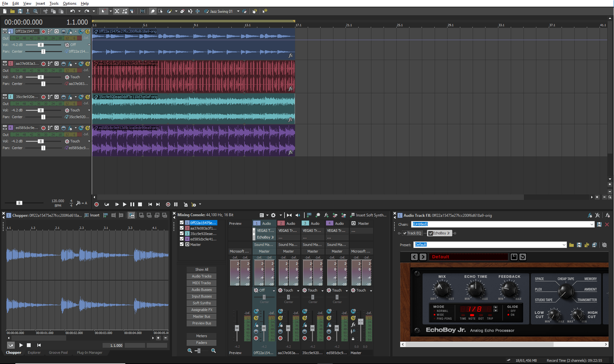Uncheck track 0ff22a15475e in Mixing Console list
Screen dimensions: 614x364
pyautogui.click(x=182, y=223)
